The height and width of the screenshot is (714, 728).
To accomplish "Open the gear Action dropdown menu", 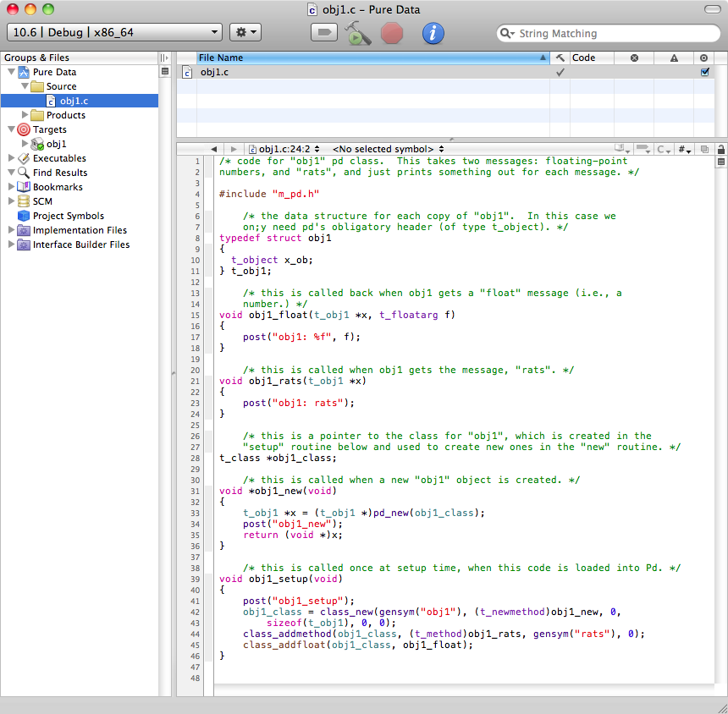I will pos(245,33).
